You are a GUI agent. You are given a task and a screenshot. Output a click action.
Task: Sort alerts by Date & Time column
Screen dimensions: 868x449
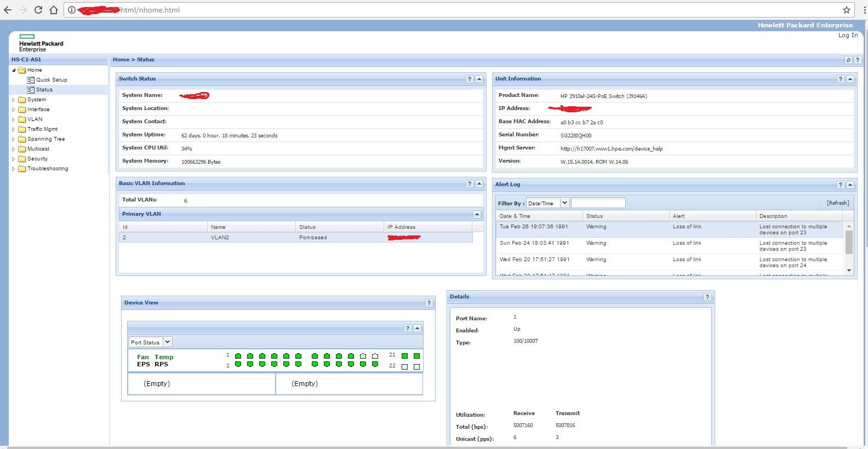click(539, 216)
